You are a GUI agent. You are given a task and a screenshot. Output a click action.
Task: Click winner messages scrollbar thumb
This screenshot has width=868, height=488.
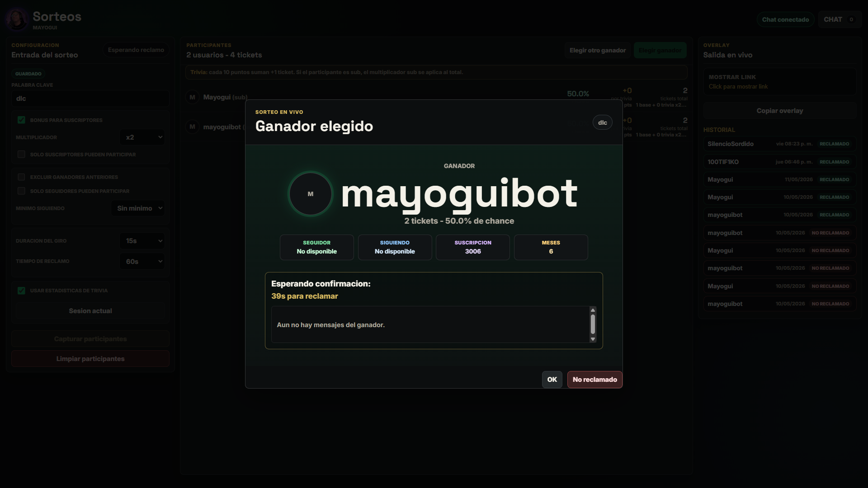593,324
